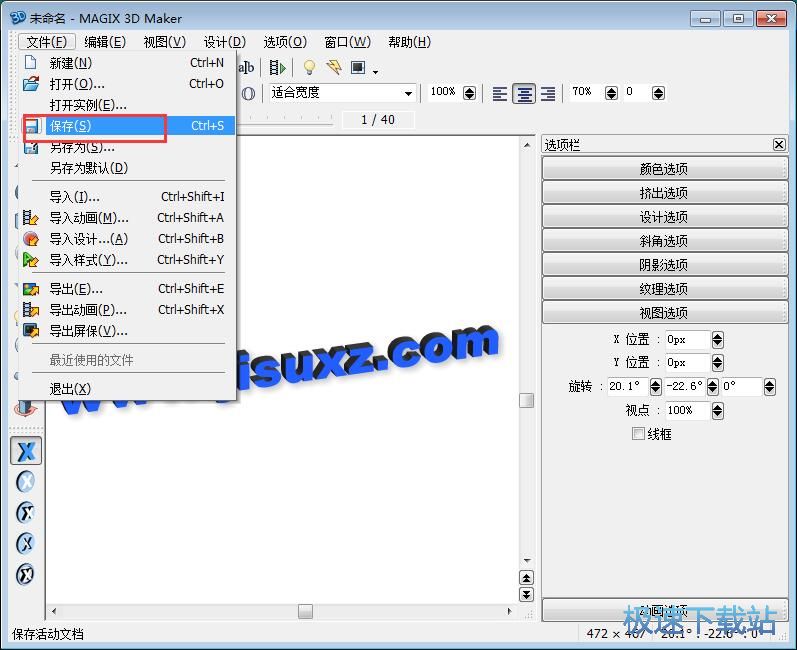Adjust the 0° rotation stepper

[770, 387]
